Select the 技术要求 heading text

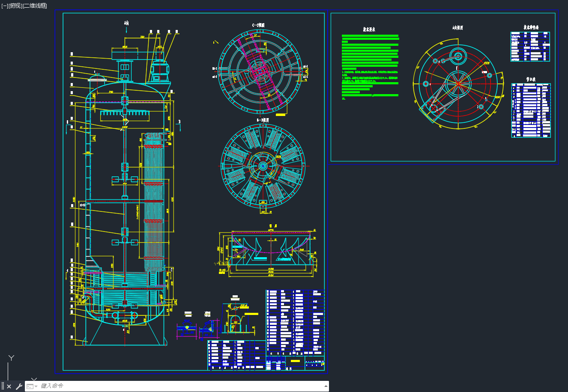tap(369, 30)
